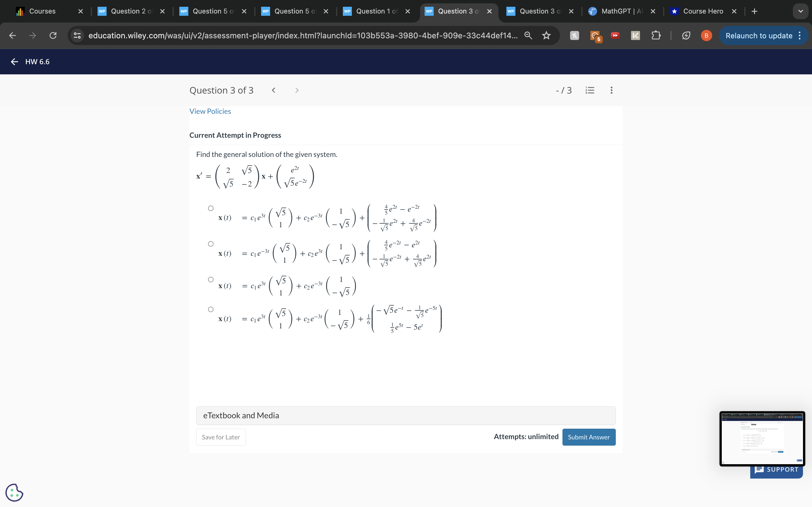
Task: Click the Submit Answer button
Action: click(x=589, y=437)
